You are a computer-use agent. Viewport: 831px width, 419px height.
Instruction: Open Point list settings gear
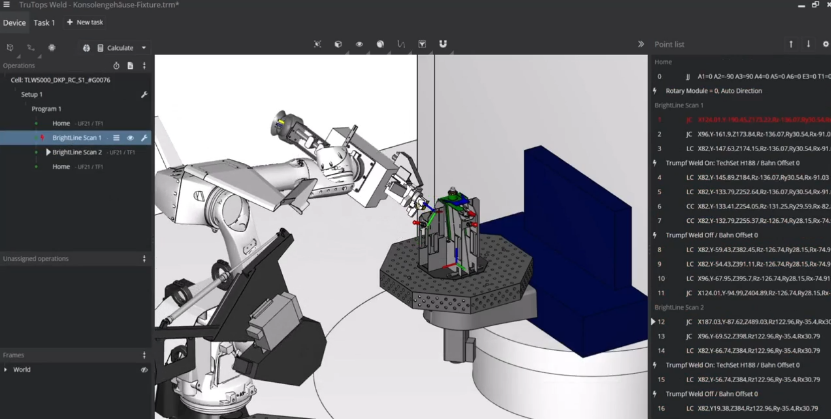(x=825, y=44)
